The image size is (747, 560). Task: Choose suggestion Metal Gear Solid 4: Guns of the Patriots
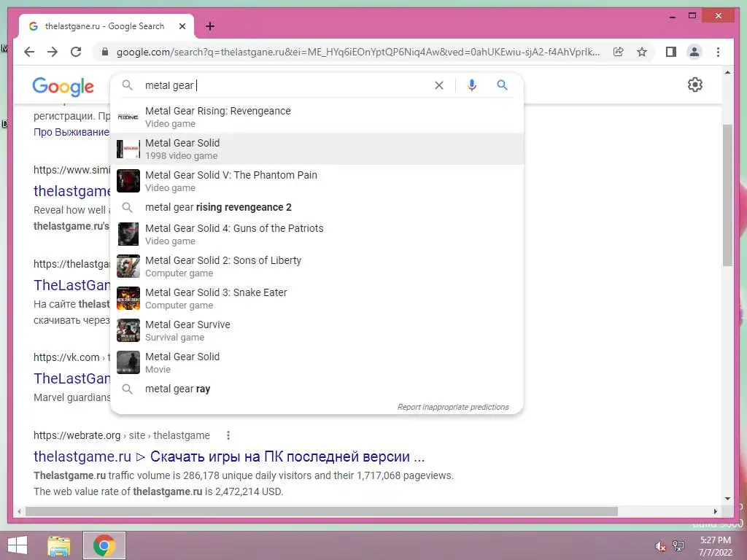pos(317,234)
